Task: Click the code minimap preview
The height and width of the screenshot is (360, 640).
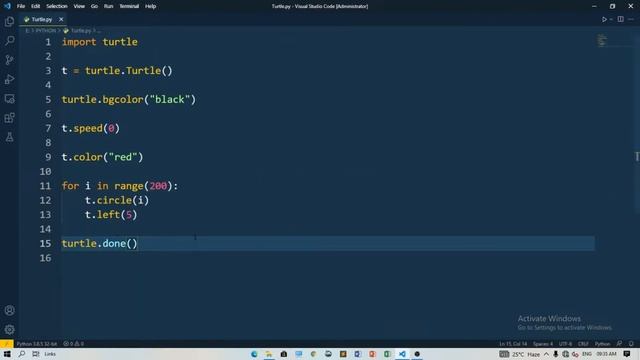Action: (602, 40)
